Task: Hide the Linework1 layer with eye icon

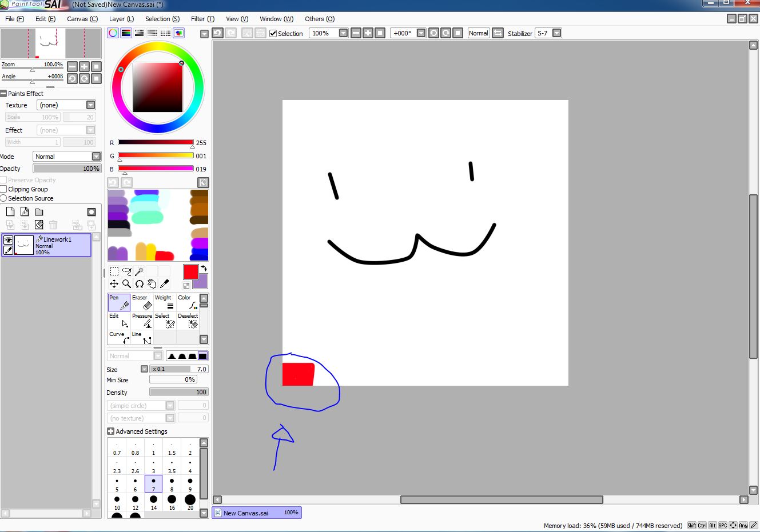Action: (x=9, y=241)
